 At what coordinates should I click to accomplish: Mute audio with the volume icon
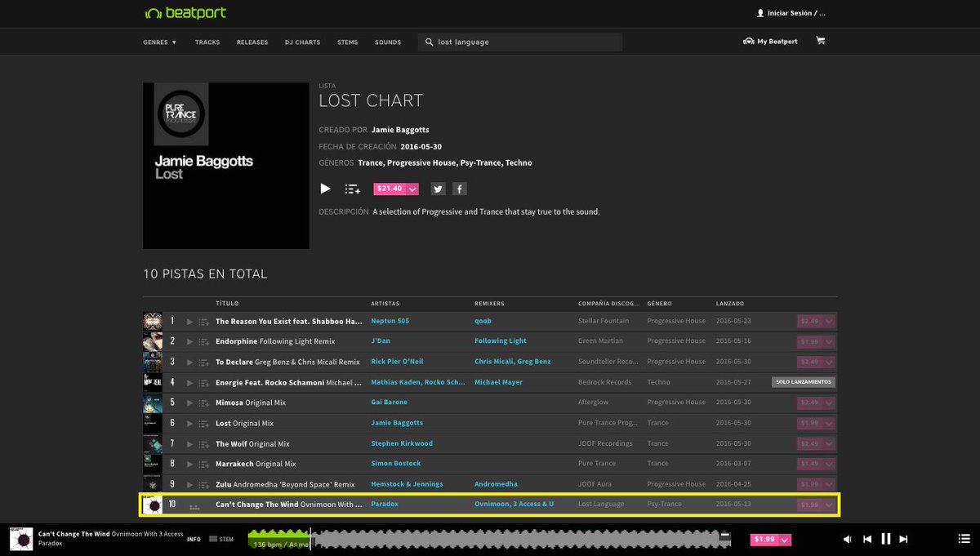[x=848, y=539]
